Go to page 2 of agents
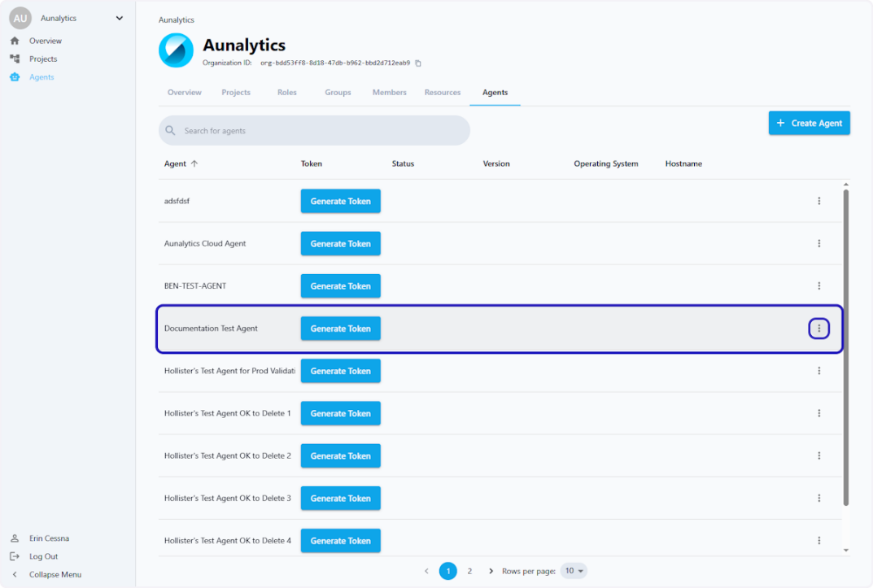Image resolution: width=873 pixels, height=588 pixels. tap(469, 571)
